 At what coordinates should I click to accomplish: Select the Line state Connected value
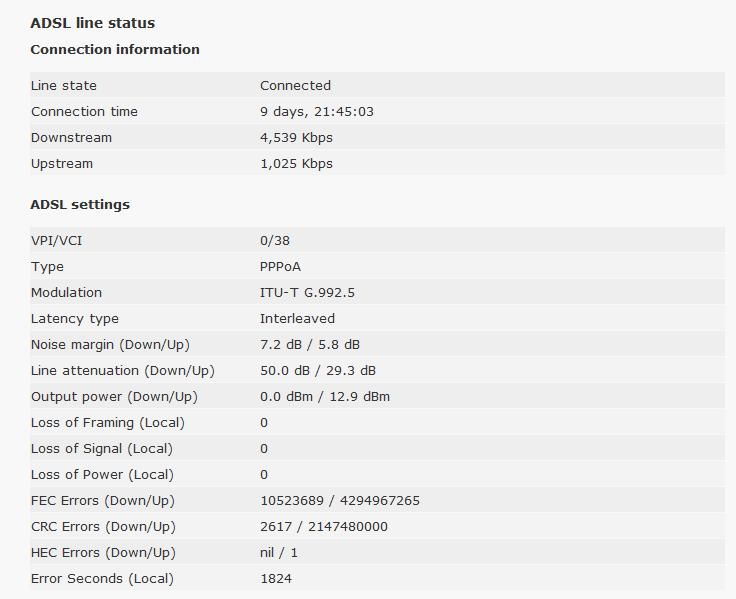coord(295,86)
